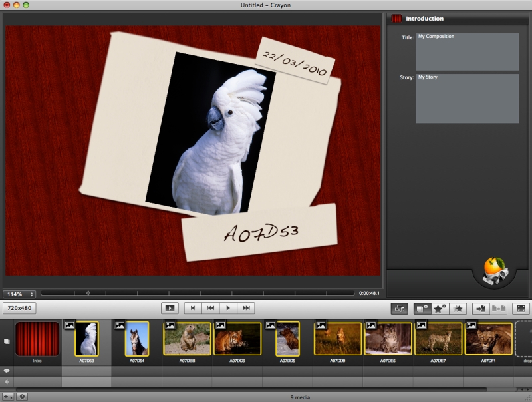Select the A07DBB prairie dog thumbnail

187,339
